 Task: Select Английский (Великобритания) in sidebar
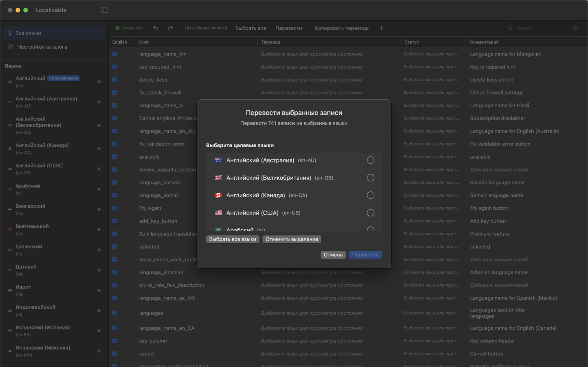54,125
